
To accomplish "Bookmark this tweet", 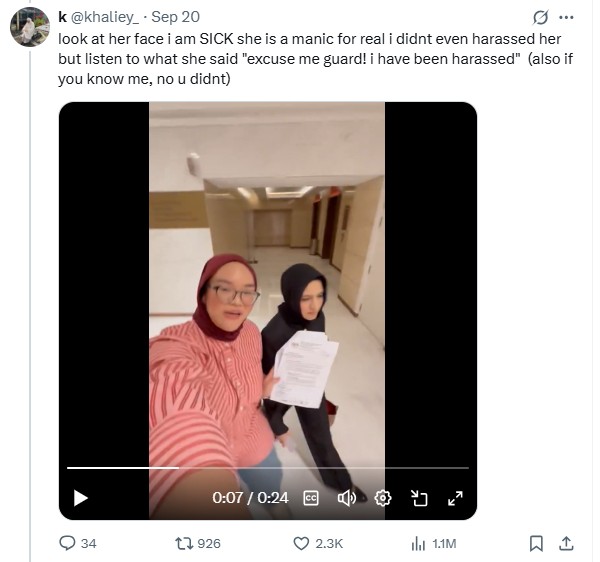I will (536, 543).
